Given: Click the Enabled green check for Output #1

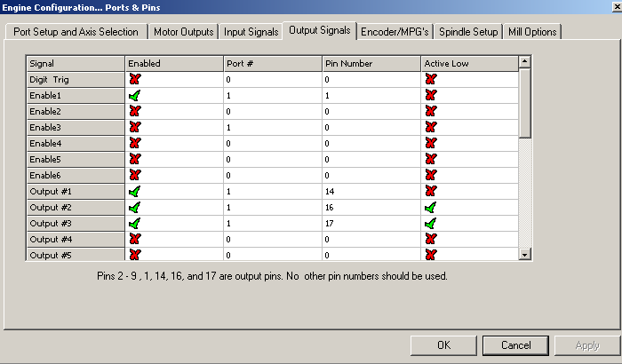Looking at the screenshot, I should (x=135, y=191).
